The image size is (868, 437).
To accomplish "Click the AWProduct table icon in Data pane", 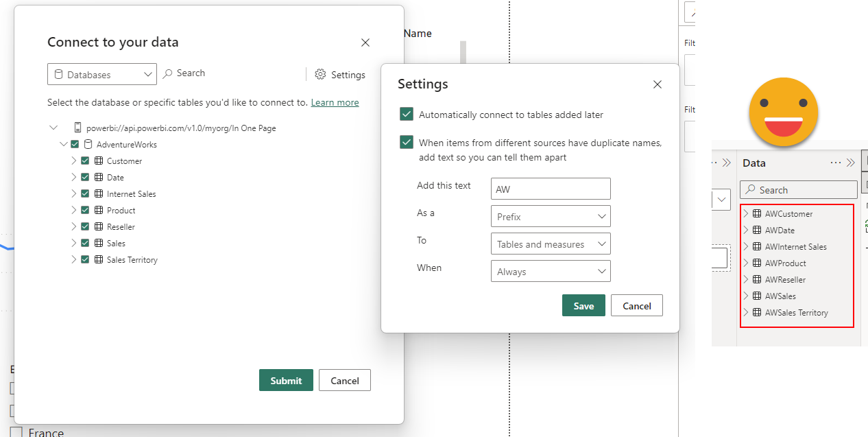I will [757, 263].
